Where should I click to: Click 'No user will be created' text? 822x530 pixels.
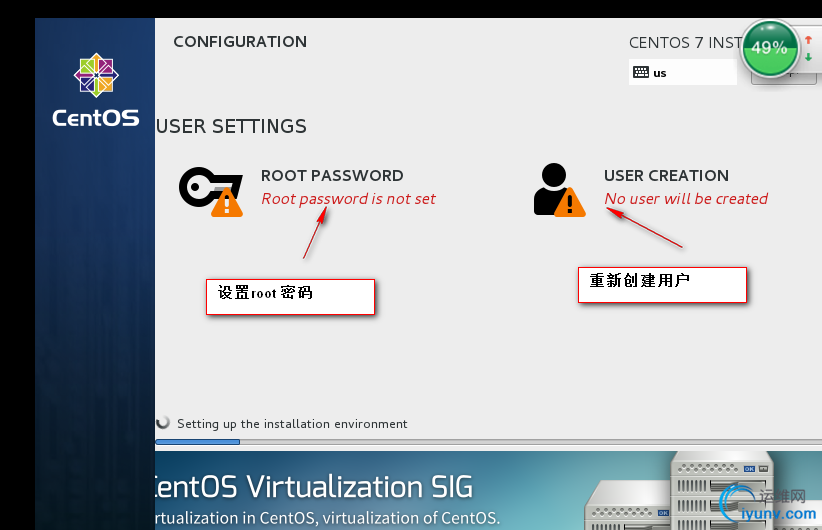(686, 199)
